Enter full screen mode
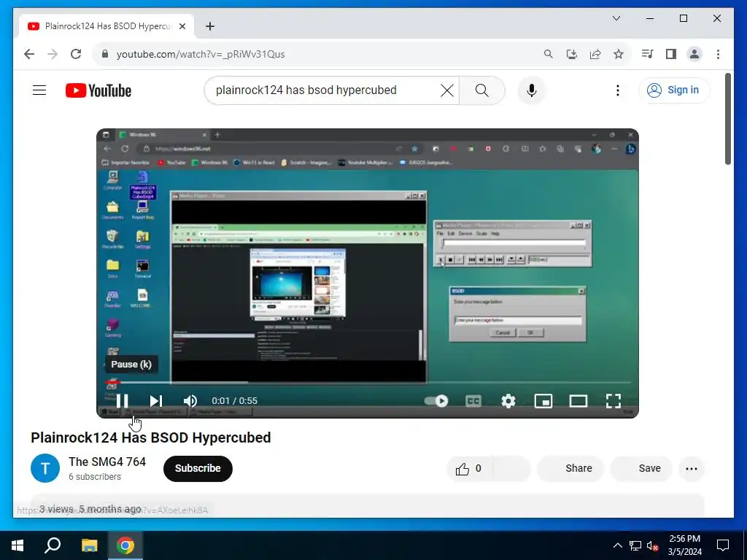Viewport: 747px width, 560px height. 613,401
